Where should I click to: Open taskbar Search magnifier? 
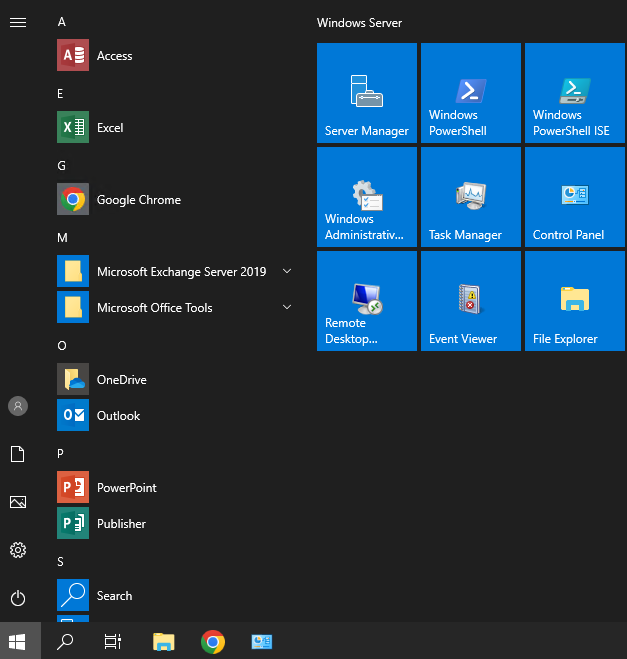(x=65, y=642)
